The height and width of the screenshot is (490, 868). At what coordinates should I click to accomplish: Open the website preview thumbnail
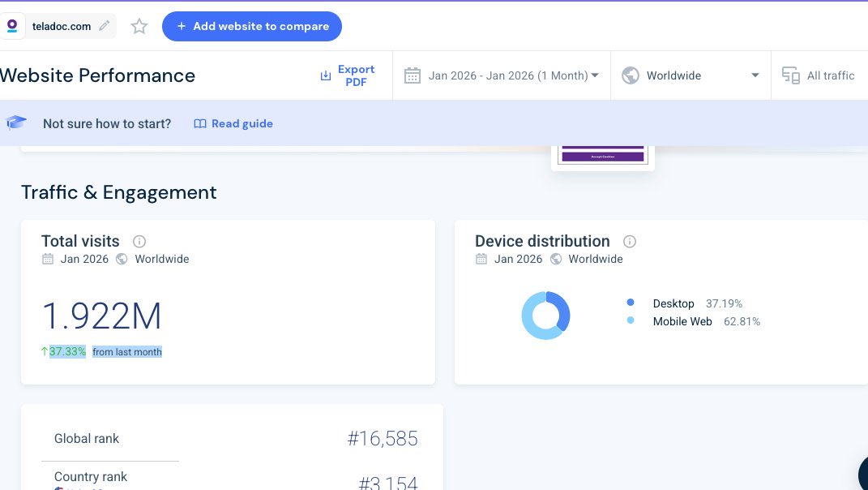(603, 157)
